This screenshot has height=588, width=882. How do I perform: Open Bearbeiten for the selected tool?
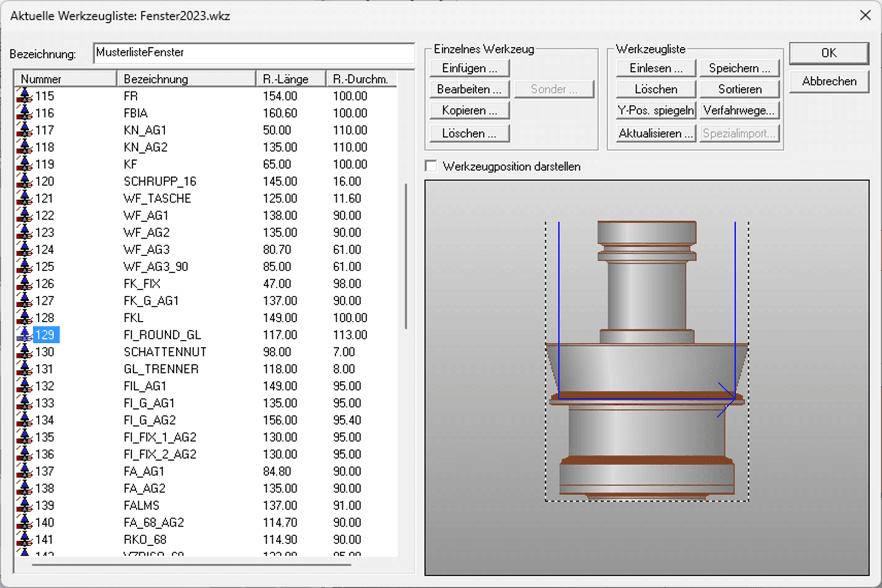point(469,89)
